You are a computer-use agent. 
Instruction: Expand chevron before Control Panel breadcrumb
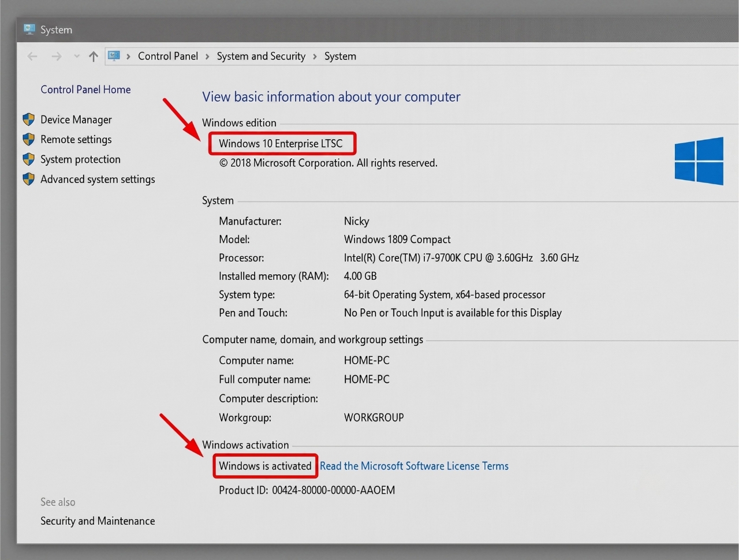click(128, 57)
